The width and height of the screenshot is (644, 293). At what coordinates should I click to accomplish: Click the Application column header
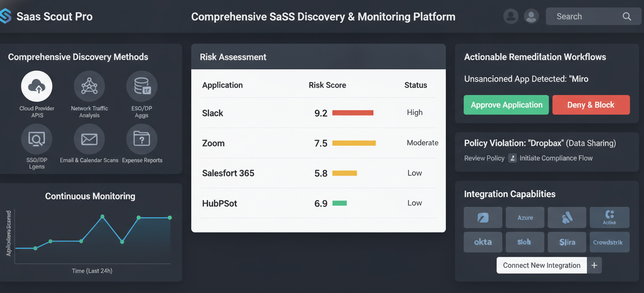[x=222, y=85]
